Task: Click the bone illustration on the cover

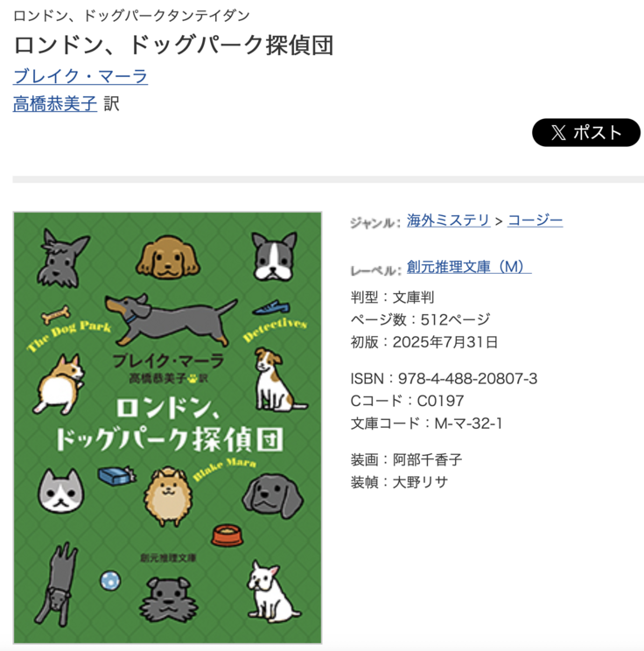Action: pyautogui.click(x=55, y=314)
